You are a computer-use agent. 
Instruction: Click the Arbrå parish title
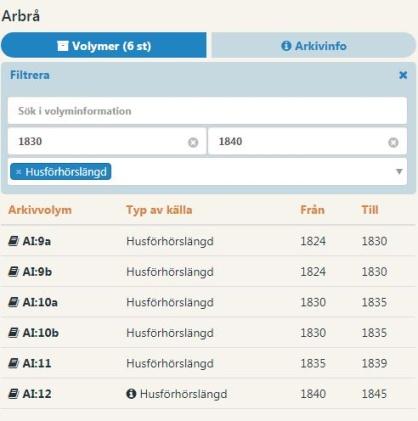coord(21,16)
